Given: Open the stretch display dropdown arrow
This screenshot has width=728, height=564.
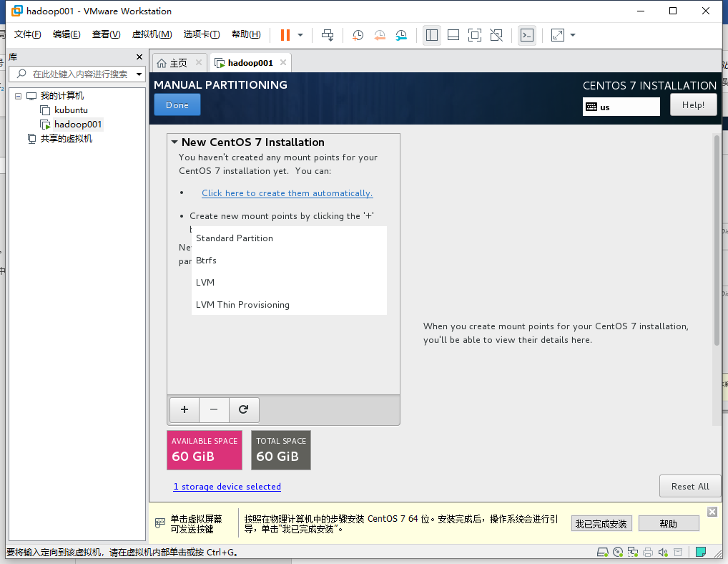Looking at the screenshot, I should coord(573,35).
